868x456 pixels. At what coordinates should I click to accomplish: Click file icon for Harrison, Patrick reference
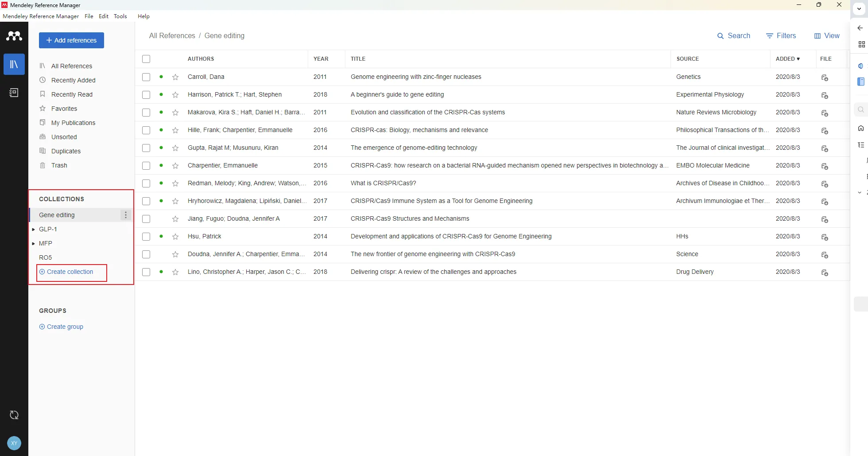click(x=825, y=95)
